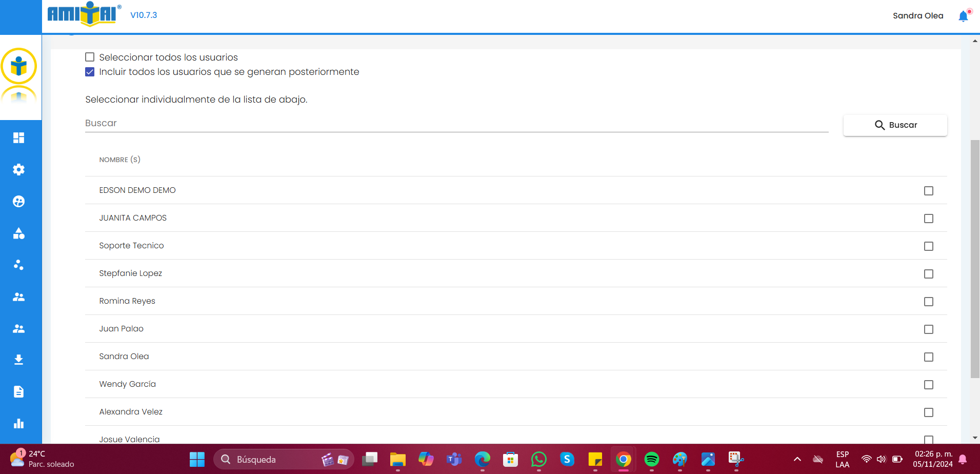Click the notification bell icon
980x474 pixels.
point(963,16)
